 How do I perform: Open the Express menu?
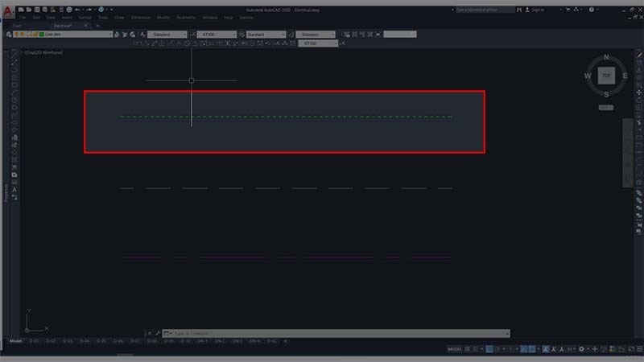[246, 18]
